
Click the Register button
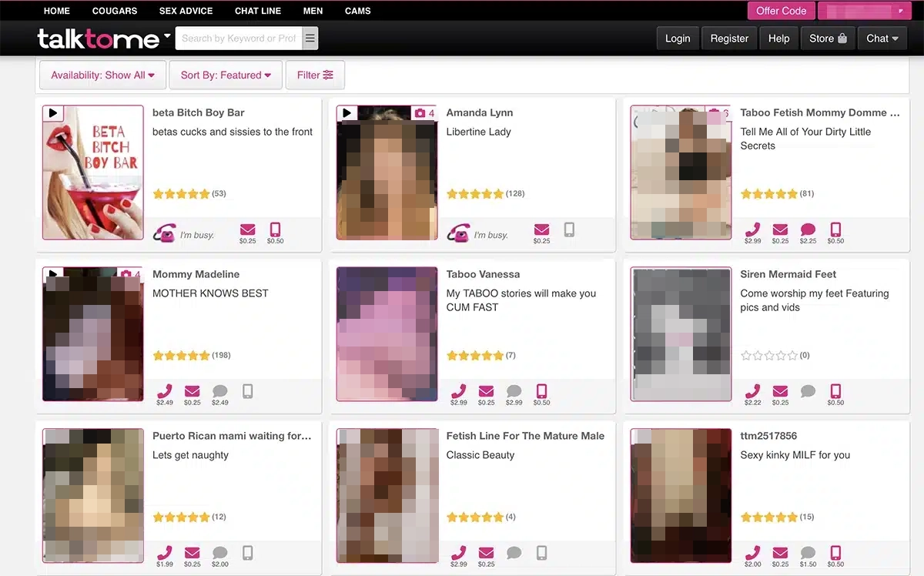click(x=729, y=39)
